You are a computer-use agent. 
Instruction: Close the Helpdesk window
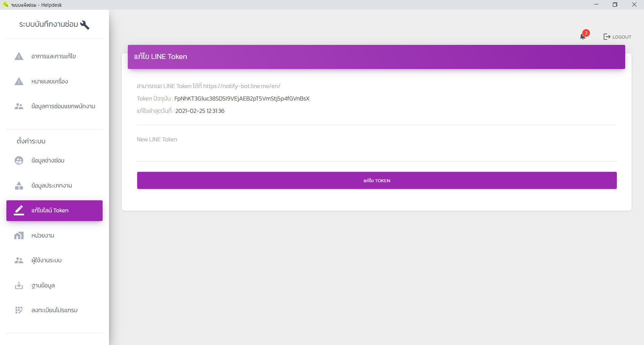tap(634, 5)
